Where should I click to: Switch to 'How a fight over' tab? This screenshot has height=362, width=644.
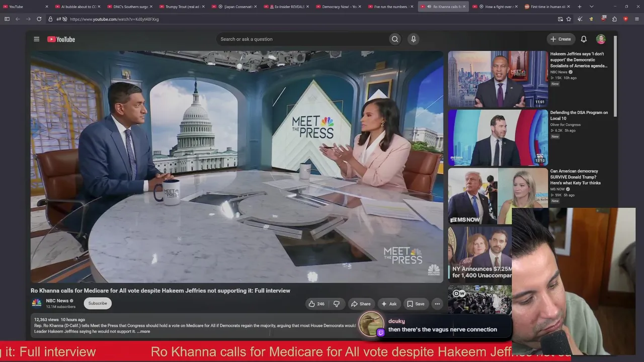[496, 7]
